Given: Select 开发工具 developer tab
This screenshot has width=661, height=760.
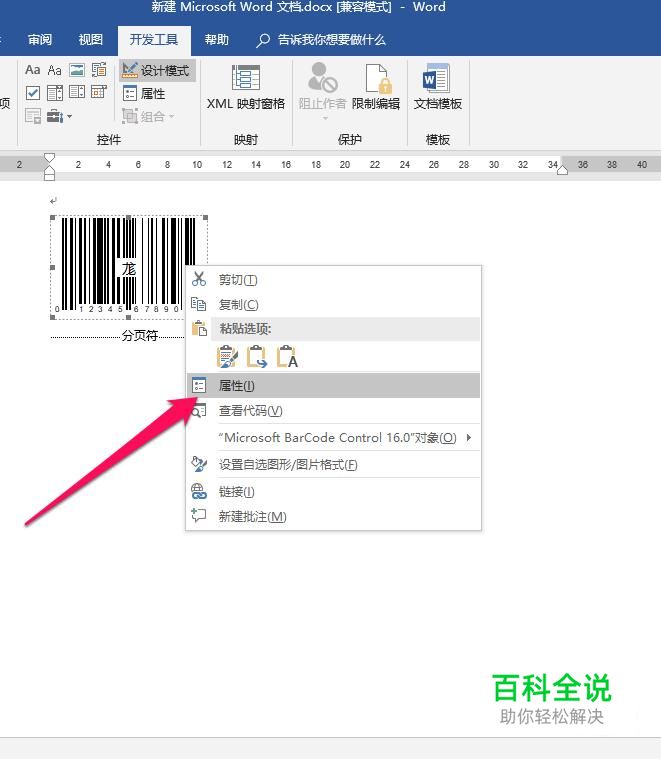Looking at the screenshot, I should coord(154,40).
